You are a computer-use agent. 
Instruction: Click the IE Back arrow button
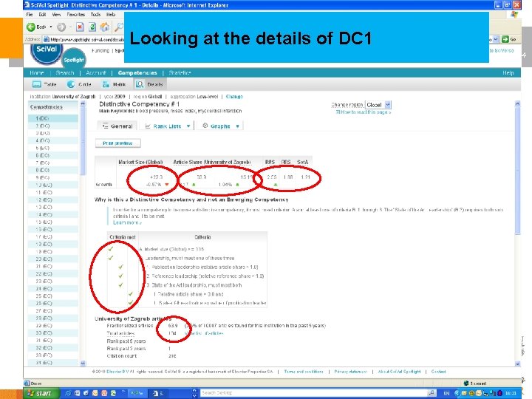31,27
